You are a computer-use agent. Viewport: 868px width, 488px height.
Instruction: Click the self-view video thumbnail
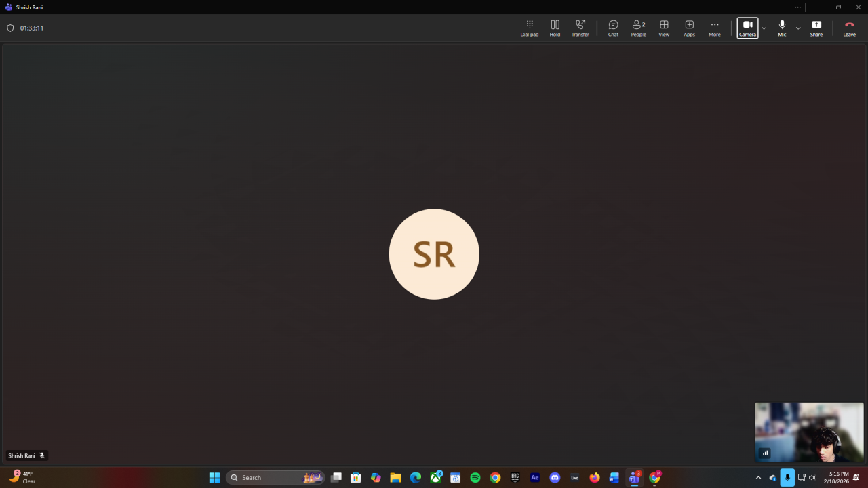click(x=809, y=432)
